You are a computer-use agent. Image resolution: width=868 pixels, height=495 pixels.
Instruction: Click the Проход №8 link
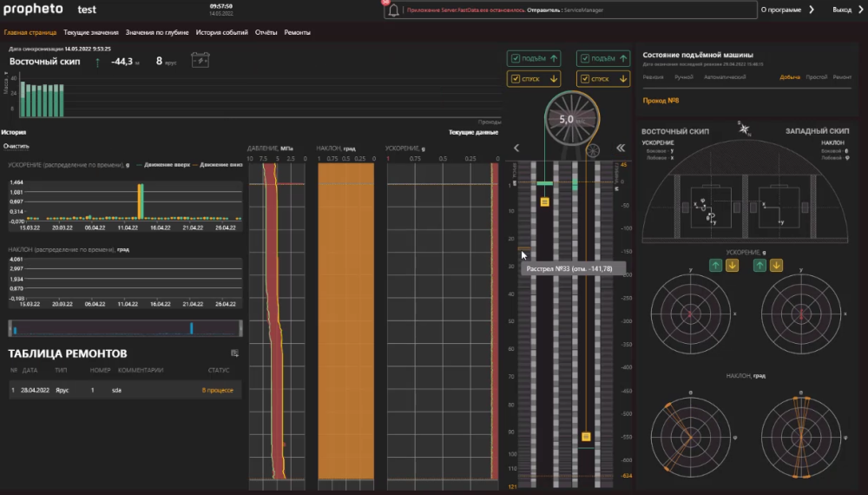tap(661, 101)
